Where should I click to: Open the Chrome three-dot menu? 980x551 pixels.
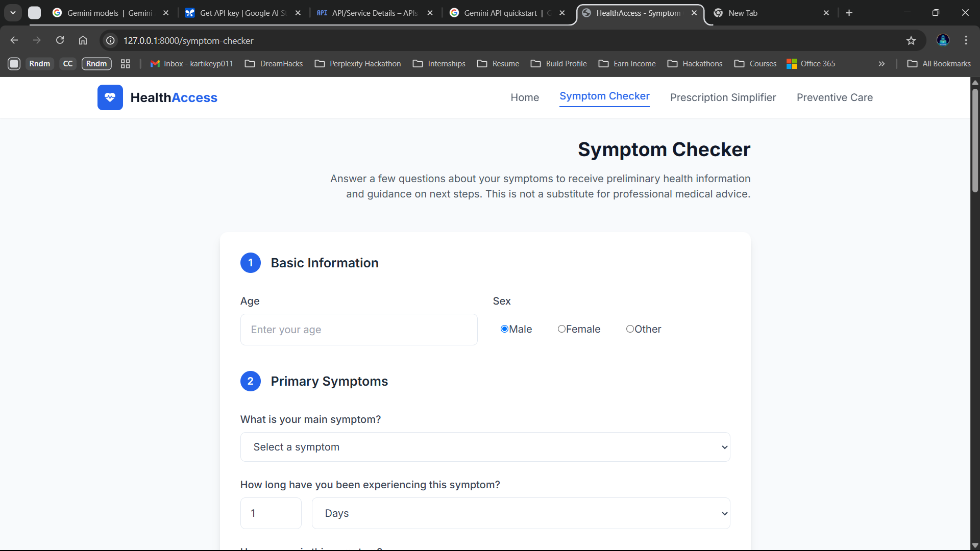click(966, 40)
